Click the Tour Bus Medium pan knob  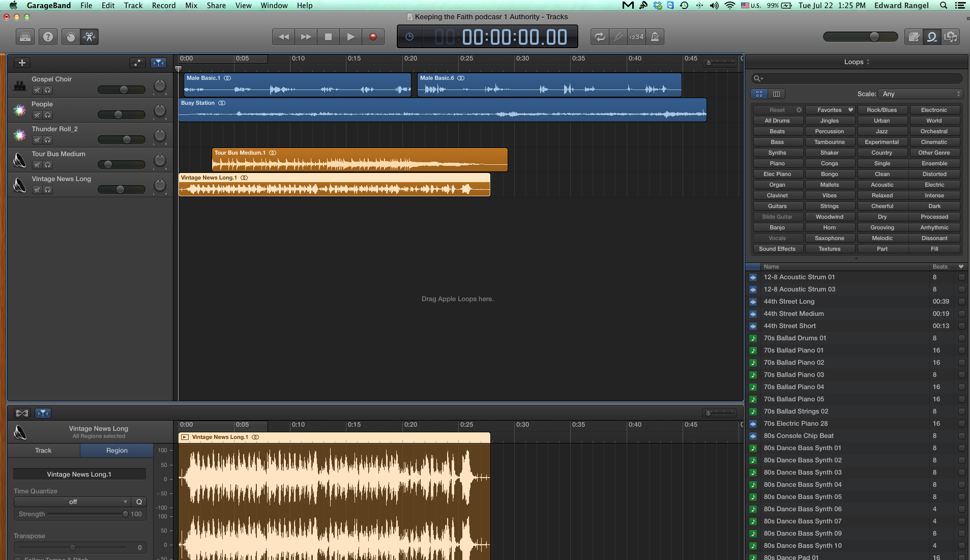[x=160, y=161]
